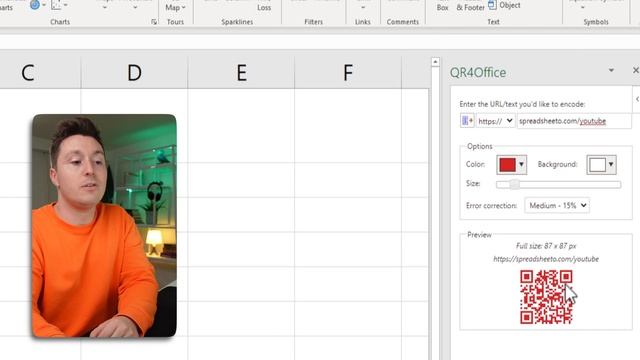The height and width of the screenshot is (360, 640).
Task: Click the 'Comments' group label
Action: pos(402,22)
